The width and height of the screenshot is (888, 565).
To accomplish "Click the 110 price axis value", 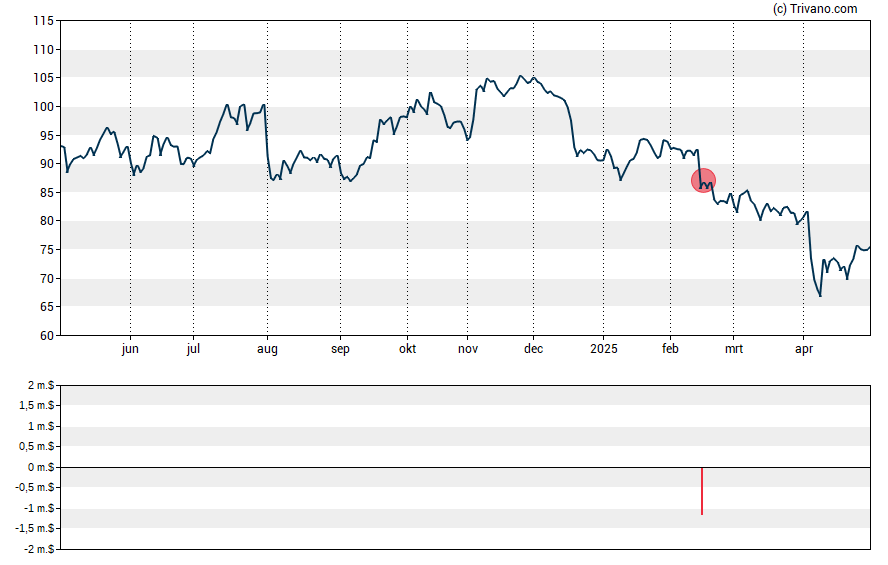I will pyautogui.click(x=44, y=50).
